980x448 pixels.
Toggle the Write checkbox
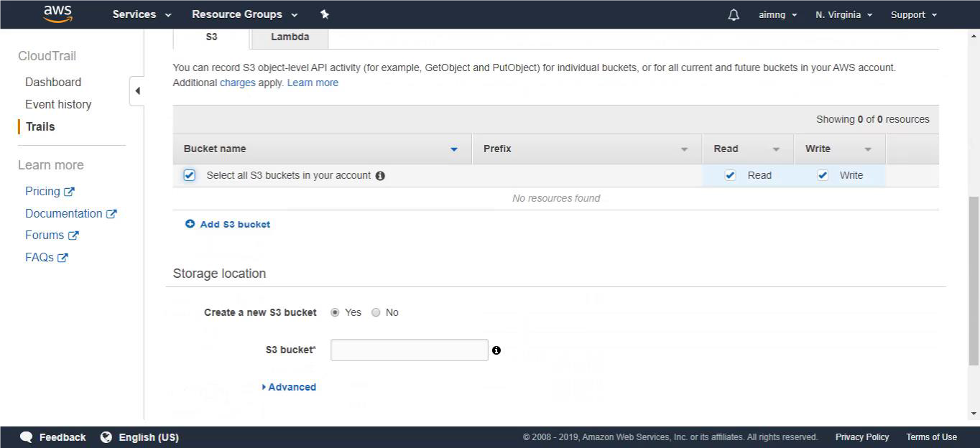823,175
